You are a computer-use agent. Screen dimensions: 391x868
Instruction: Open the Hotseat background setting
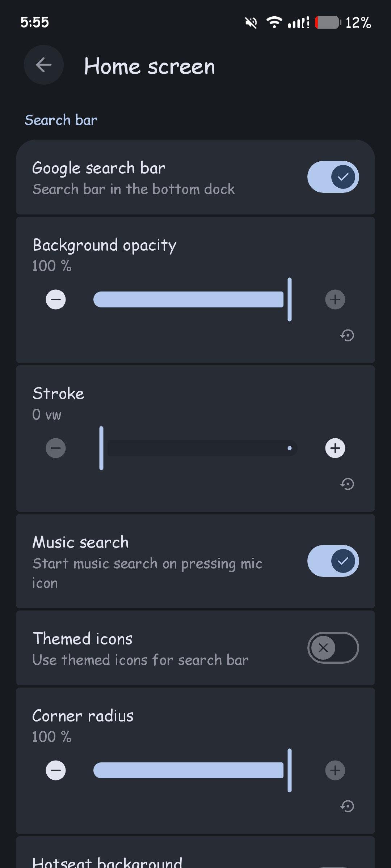tap(107, 862)
